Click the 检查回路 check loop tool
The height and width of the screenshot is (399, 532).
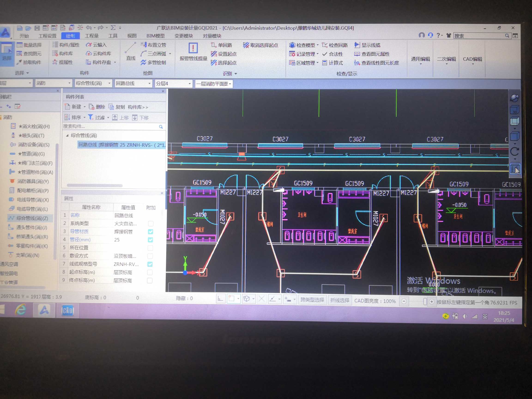335,45
